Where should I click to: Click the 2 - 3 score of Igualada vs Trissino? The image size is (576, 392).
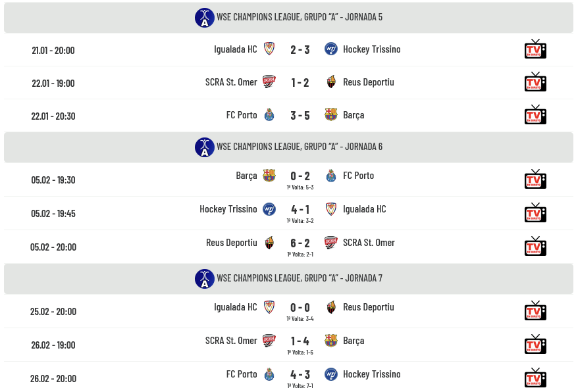coord(300,49)
